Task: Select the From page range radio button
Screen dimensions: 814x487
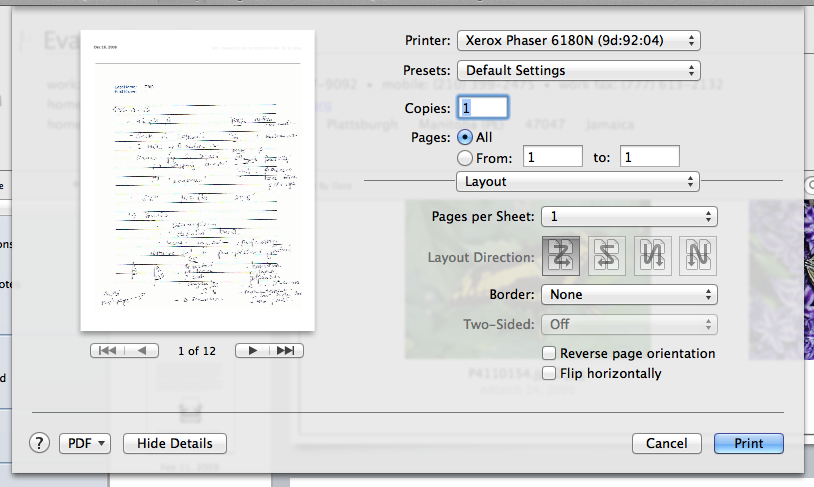Action: 465,158
